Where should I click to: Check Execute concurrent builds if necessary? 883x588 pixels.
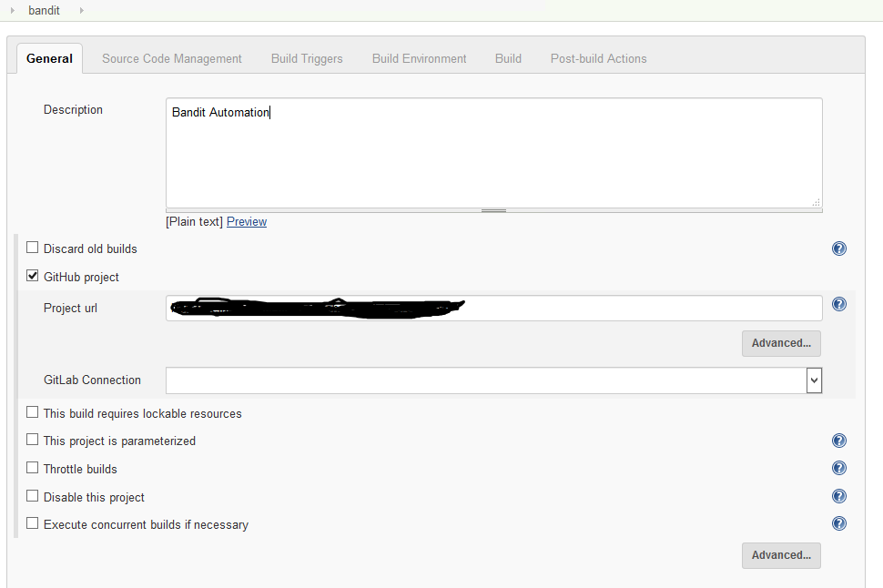[32, 522]
